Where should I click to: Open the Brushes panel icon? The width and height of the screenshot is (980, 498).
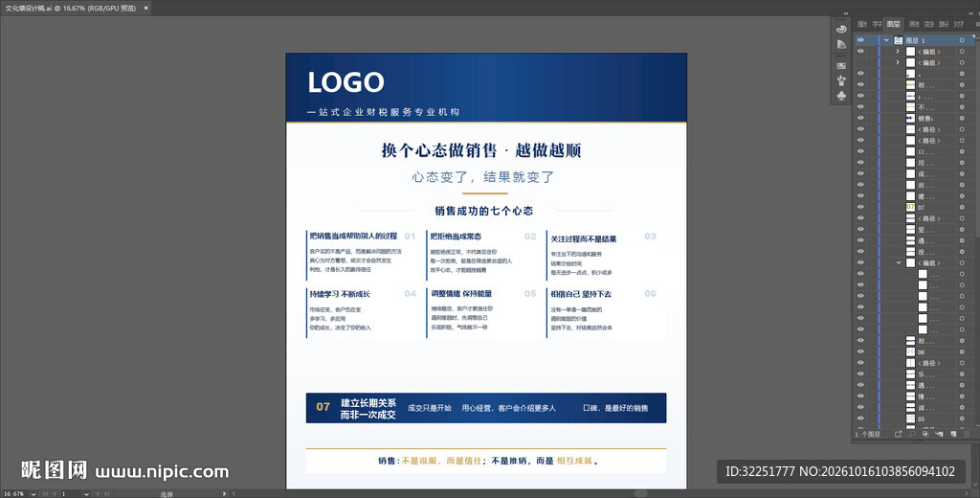coord(841,80)
